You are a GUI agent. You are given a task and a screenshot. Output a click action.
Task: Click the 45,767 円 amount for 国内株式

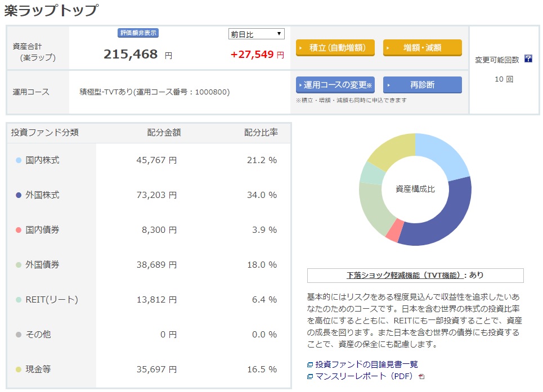[156, 160]
